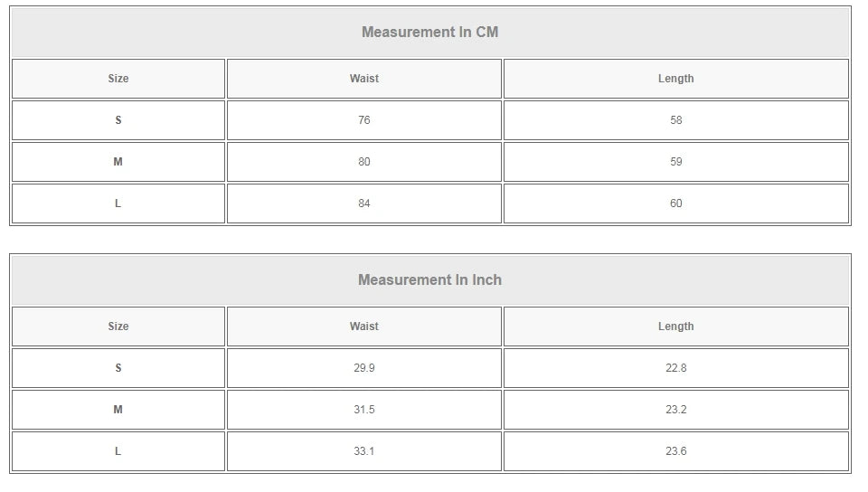
Task: Click Length header in the Inch table
Action: [676, 326]
